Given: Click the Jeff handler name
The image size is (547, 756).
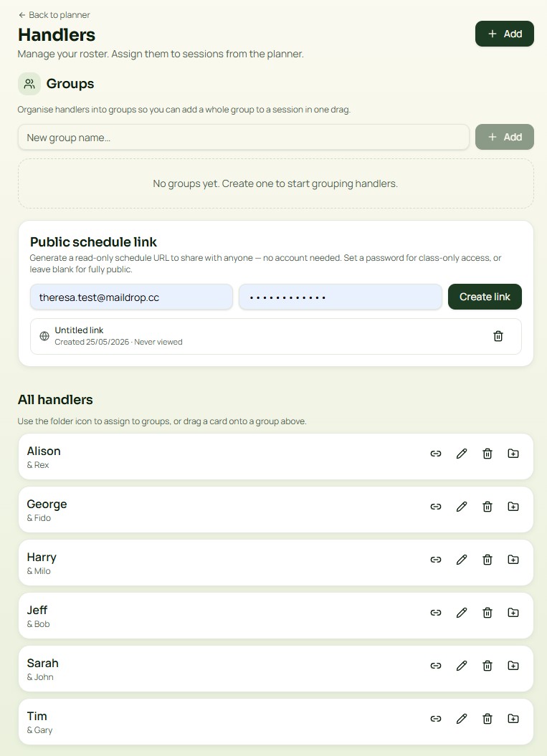Looking at the screenshot, I should coord(37,610).
